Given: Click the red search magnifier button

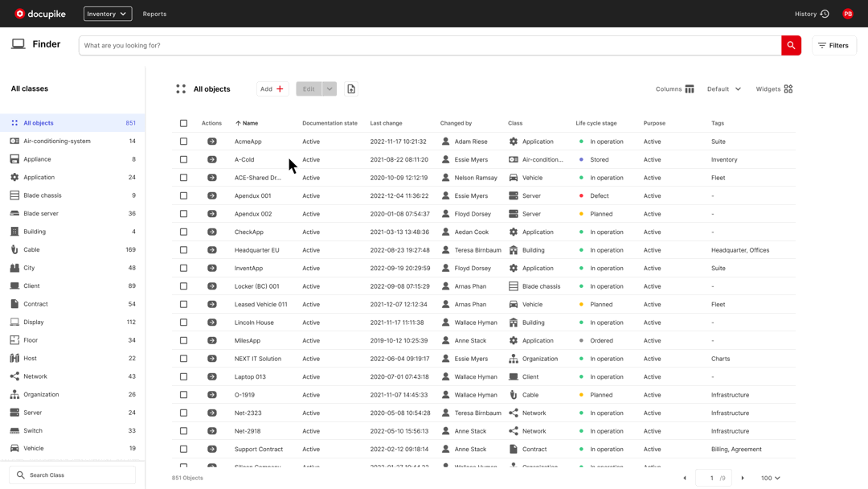Looking at the screenshot, I should [791, 45].
